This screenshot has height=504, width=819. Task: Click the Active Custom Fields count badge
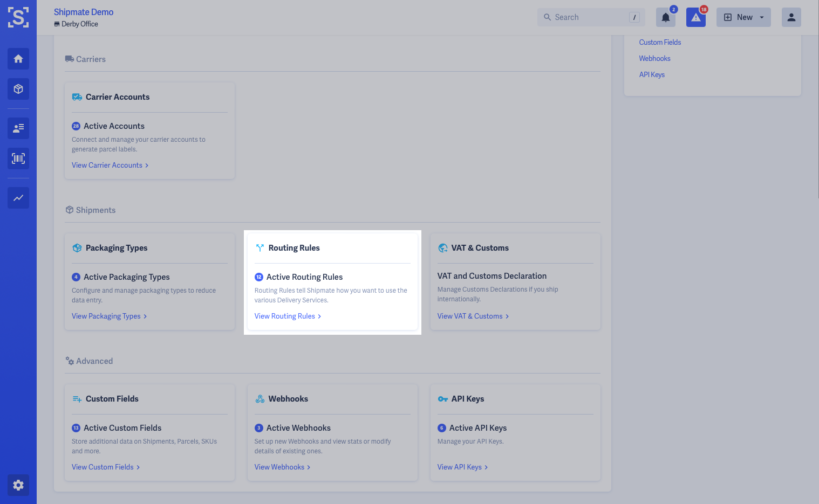[76, 428]
